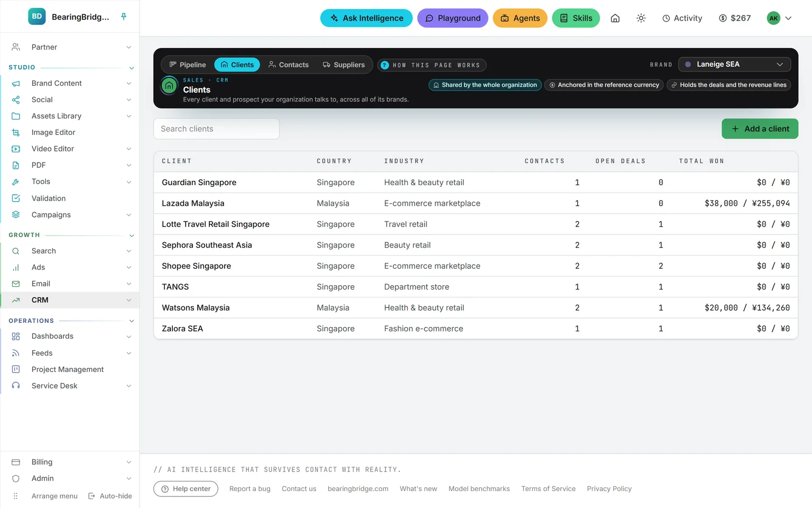Open the Lazada Malaysia client row

point(476,203)
